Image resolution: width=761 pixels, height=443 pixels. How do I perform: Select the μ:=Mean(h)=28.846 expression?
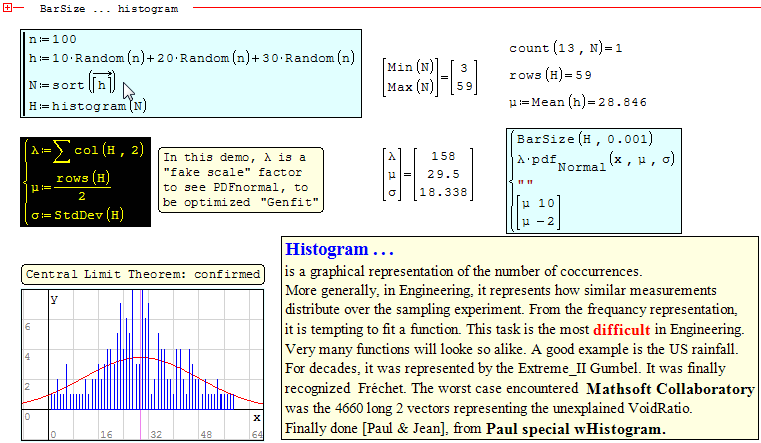pyautogui.click(x=577, y=102)
